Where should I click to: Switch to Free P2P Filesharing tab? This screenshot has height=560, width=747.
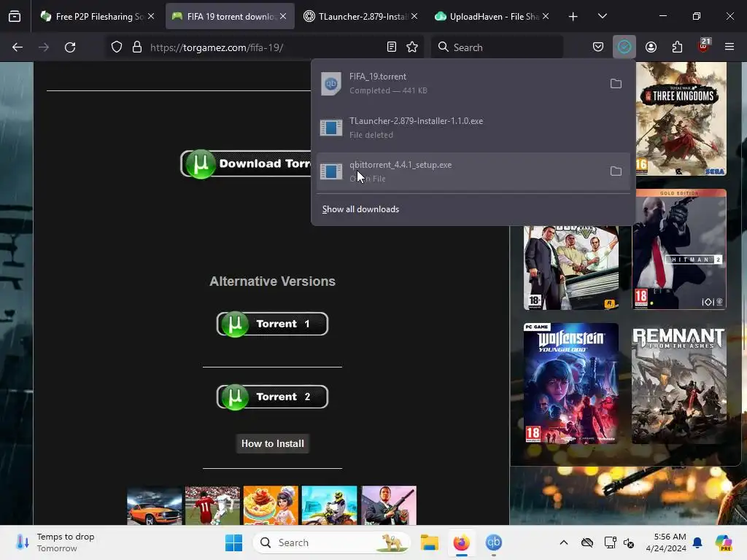click(x=97, y=17)
